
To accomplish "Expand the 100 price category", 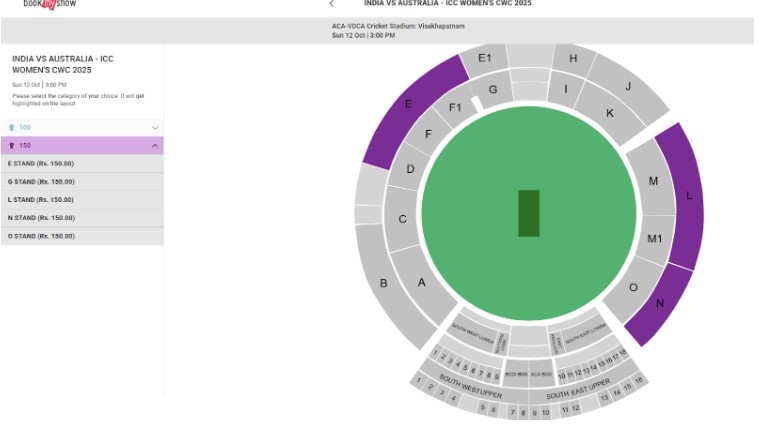I will click(155, 128).
